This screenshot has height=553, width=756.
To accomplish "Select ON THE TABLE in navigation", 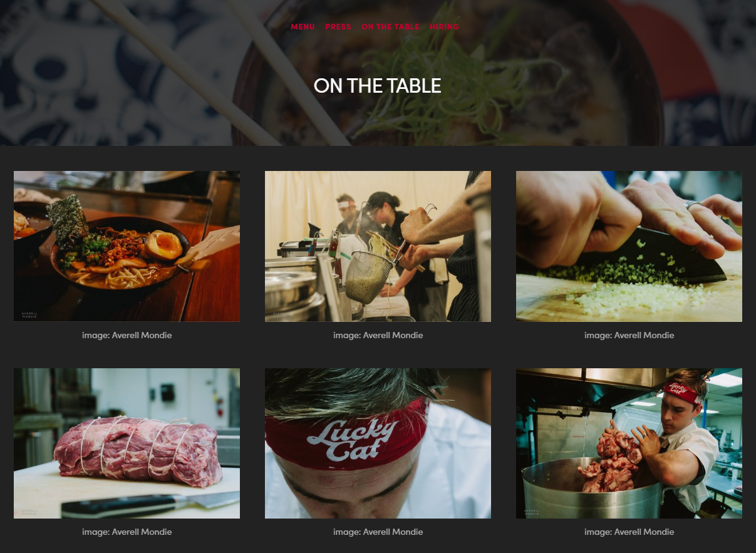I will pyautogui.click(x=390, y=27).
